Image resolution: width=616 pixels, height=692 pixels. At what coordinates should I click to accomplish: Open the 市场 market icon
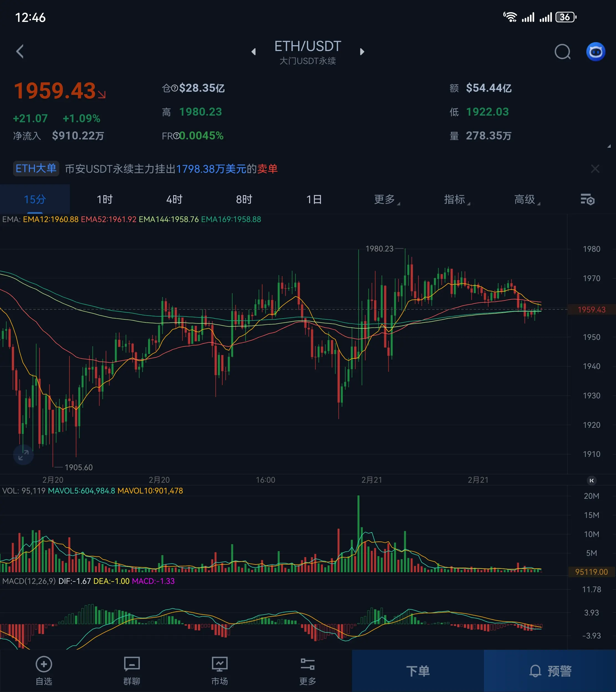219,671
